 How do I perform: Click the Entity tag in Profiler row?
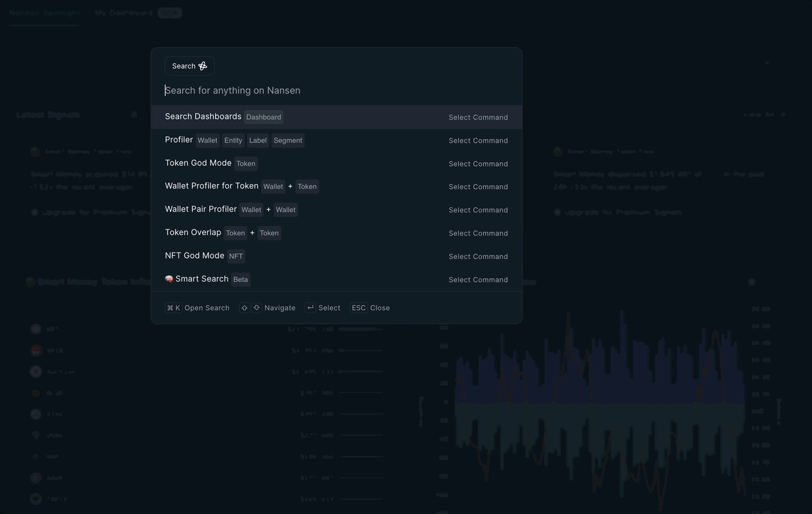pyautogui.click(x=233, y=140)
